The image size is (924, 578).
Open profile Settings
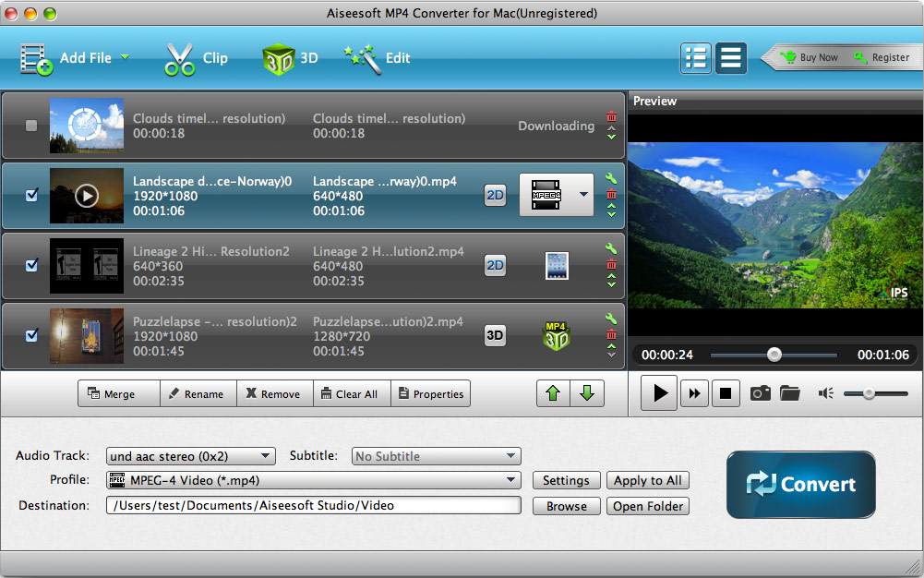(x=566, y=480)
